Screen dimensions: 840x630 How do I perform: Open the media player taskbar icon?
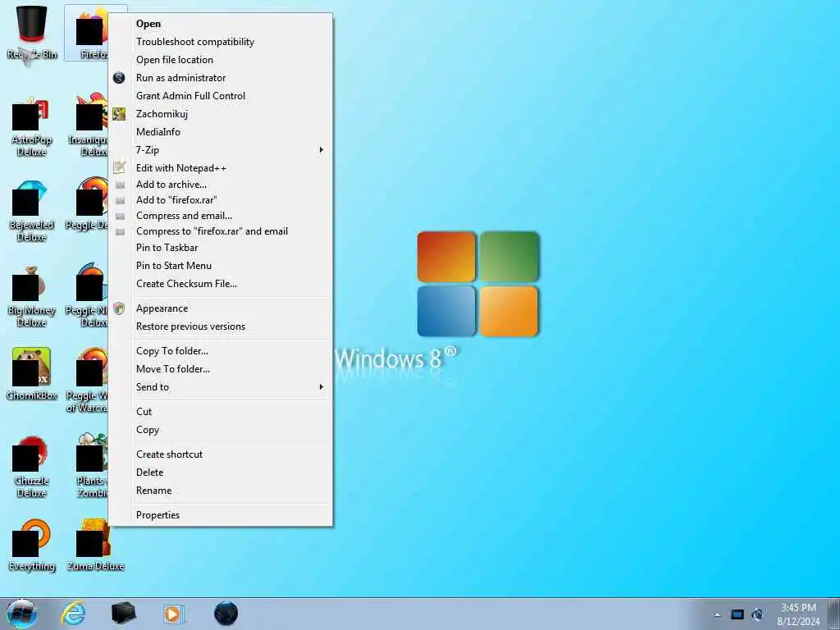(x=173, y=614)
